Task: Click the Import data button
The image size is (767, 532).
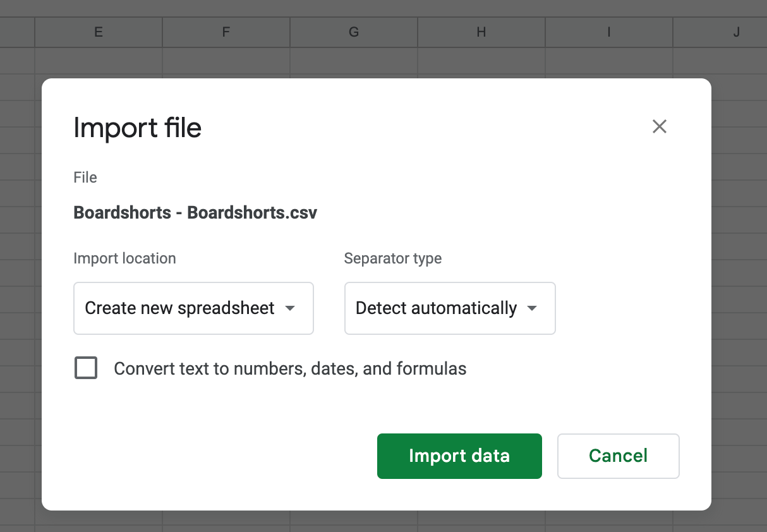Action: click(459, 456)
